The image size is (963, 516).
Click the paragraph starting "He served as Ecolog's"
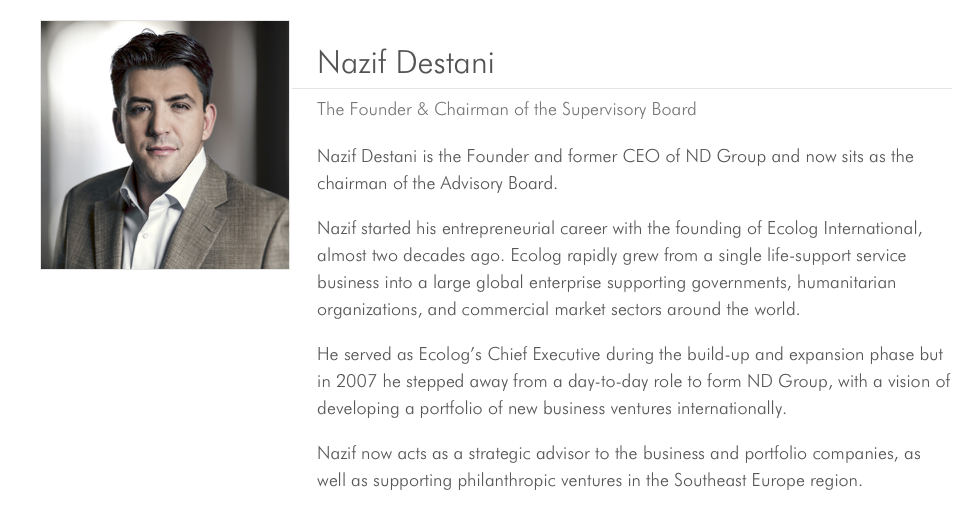point(630,382)
